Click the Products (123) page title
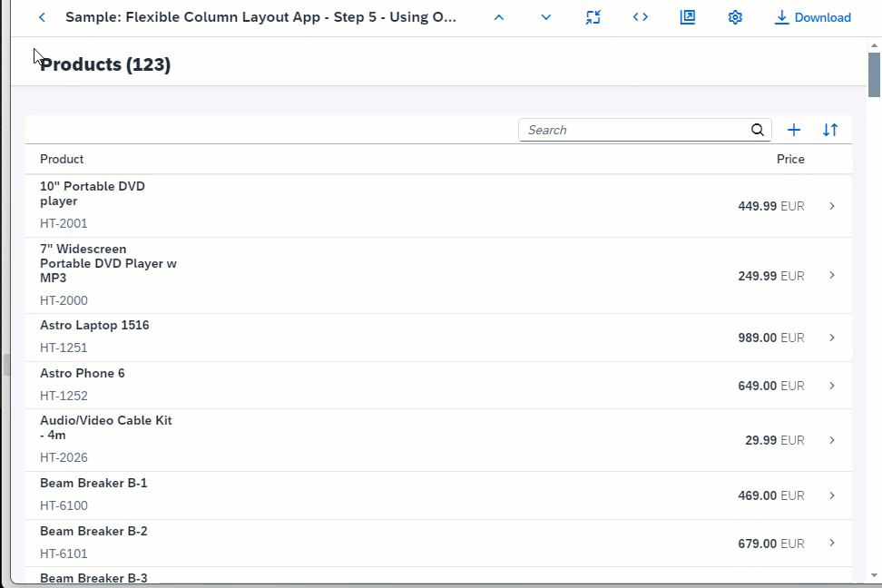The width and height of the screenshot is (882, 588). click(x=105, y=64)
